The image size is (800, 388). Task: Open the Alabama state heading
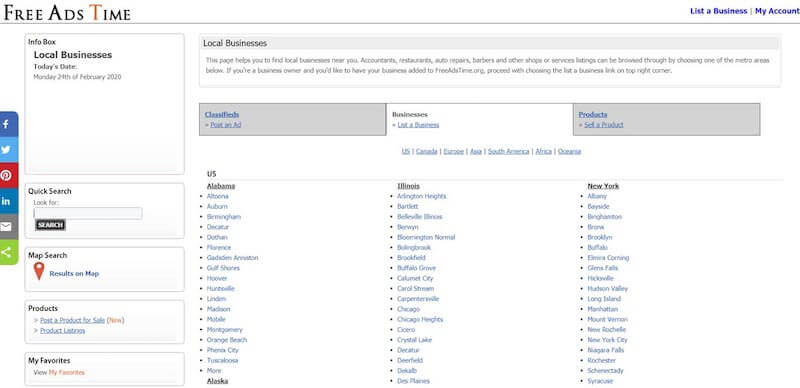click(x=221, y=186)
